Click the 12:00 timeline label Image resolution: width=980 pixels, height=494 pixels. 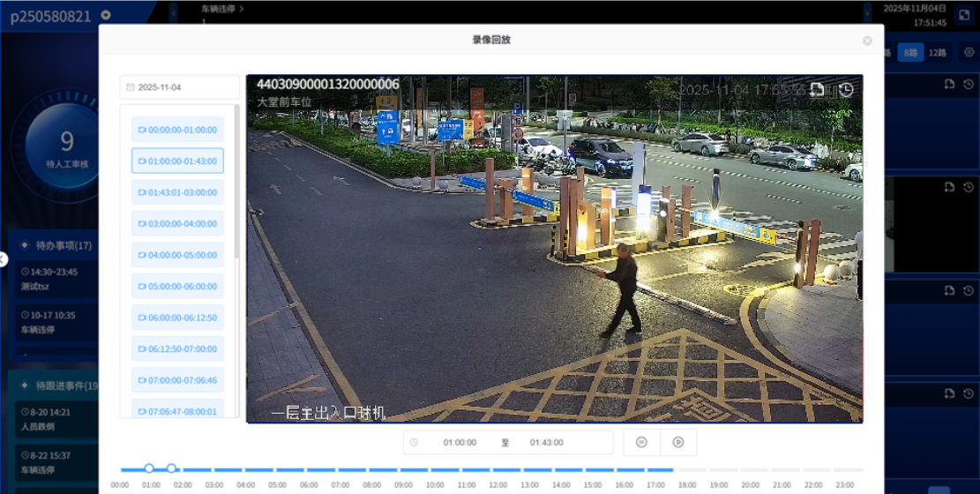498,484
